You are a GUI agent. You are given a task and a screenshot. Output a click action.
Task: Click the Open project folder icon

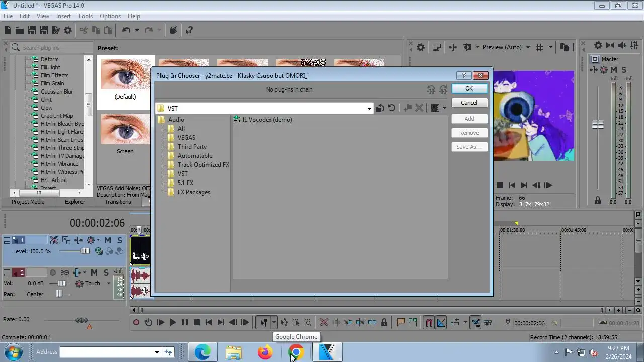coord(20,30)
